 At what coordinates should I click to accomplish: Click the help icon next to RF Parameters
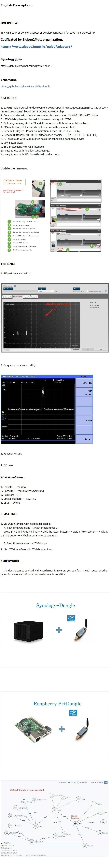15,286
